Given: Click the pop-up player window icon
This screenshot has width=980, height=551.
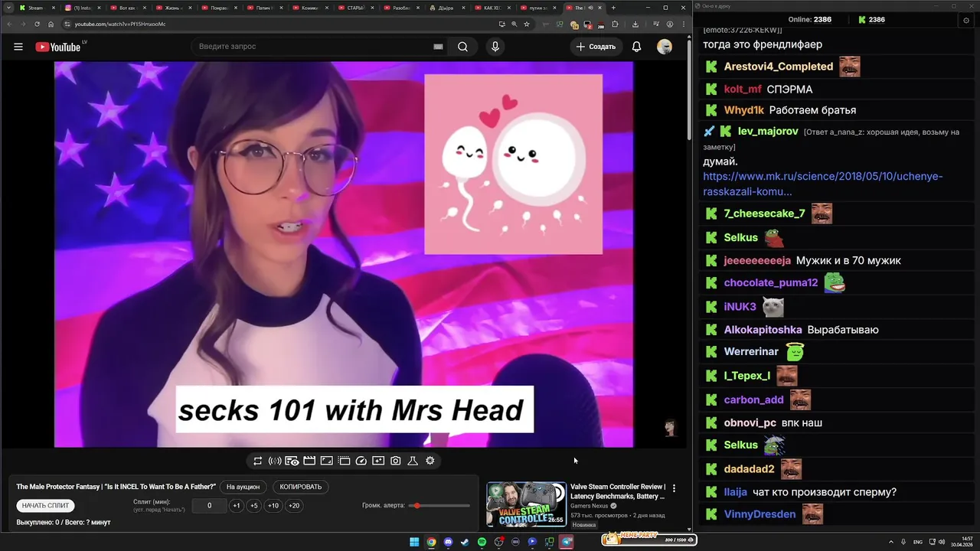Looking at the screenshot, I should pos(344,461).
